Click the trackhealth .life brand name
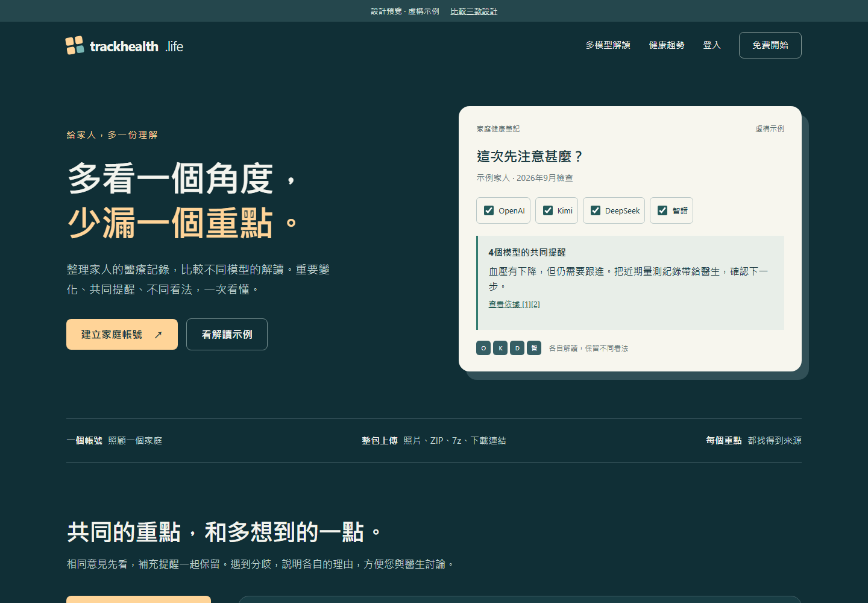868x603 pixels. pyautogui.click(x=136, y=46)
